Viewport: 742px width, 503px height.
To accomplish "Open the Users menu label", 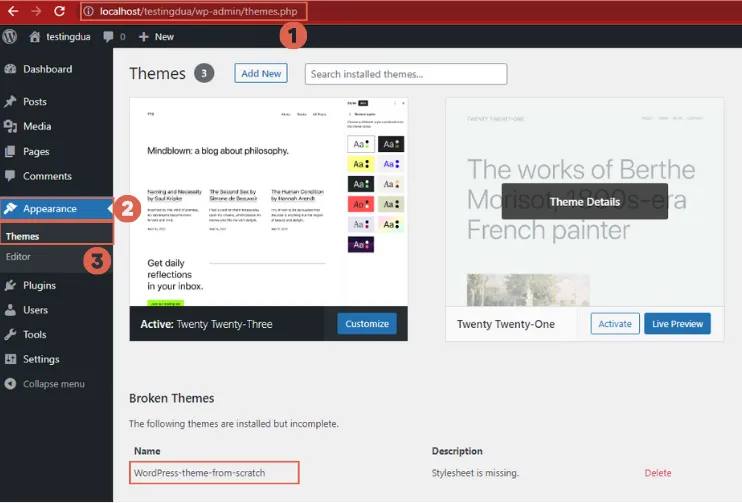I will point(35,310).
